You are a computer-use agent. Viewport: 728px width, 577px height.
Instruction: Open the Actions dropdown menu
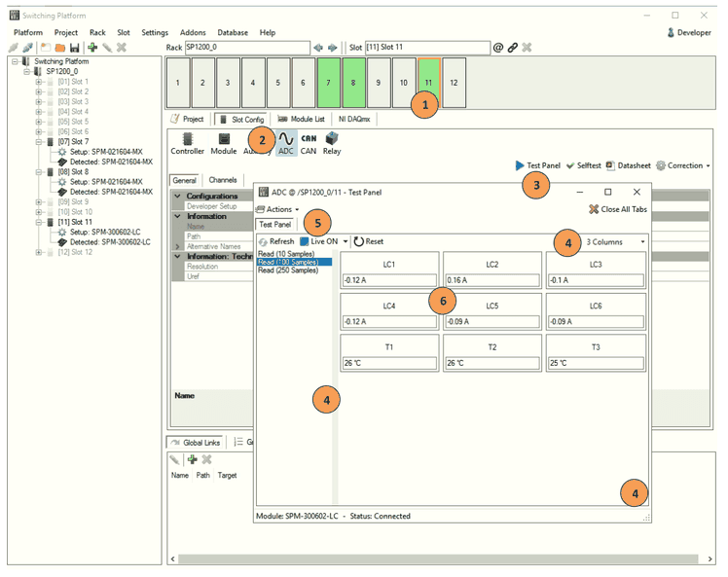277,209
